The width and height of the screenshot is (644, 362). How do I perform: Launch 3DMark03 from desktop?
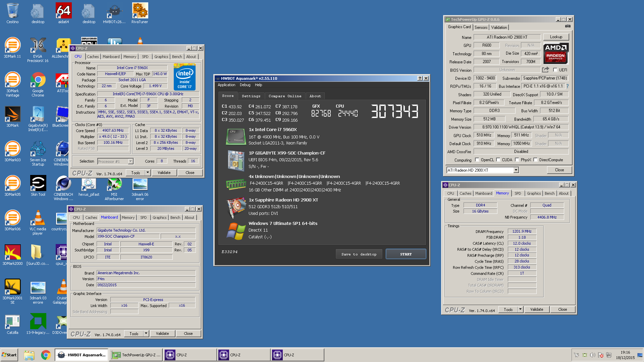click(12, 152)
